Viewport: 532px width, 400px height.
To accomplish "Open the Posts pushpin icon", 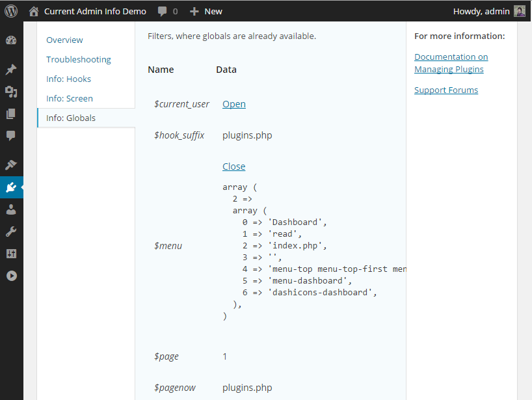I will [x=11, y=70].
